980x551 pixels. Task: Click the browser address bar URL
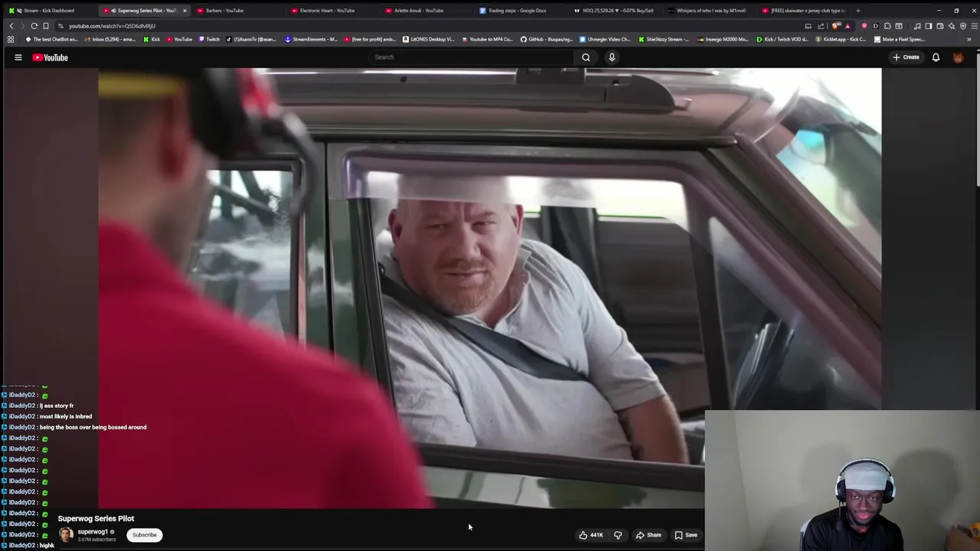[112, 26]
